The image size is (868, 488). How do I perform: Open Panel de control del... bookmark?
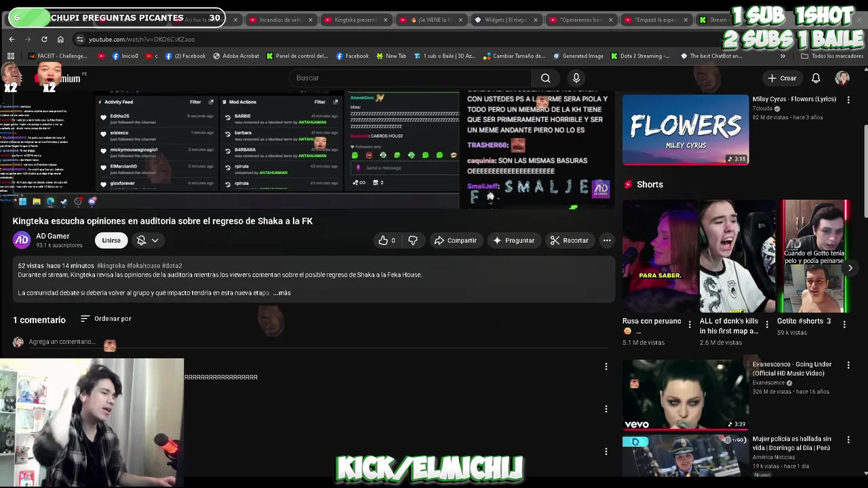tap(297, 56)
